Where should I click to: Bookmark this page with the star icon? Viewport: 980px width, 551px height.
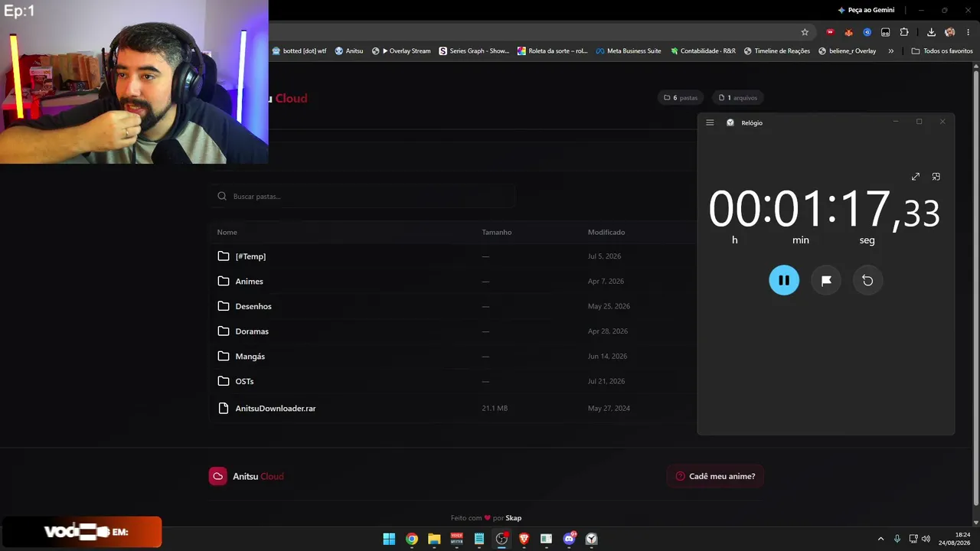805,32
